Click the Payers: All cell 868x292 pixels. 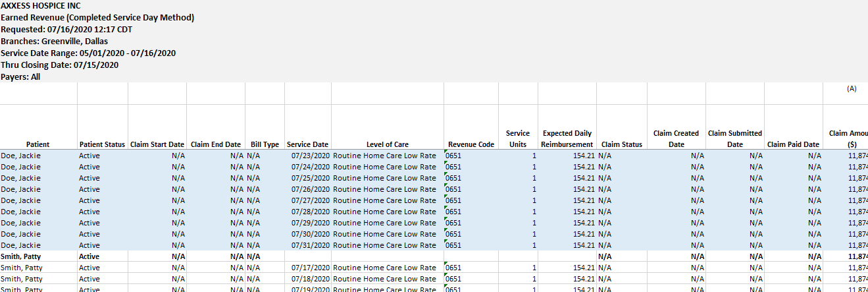click(x=20, y=77)
